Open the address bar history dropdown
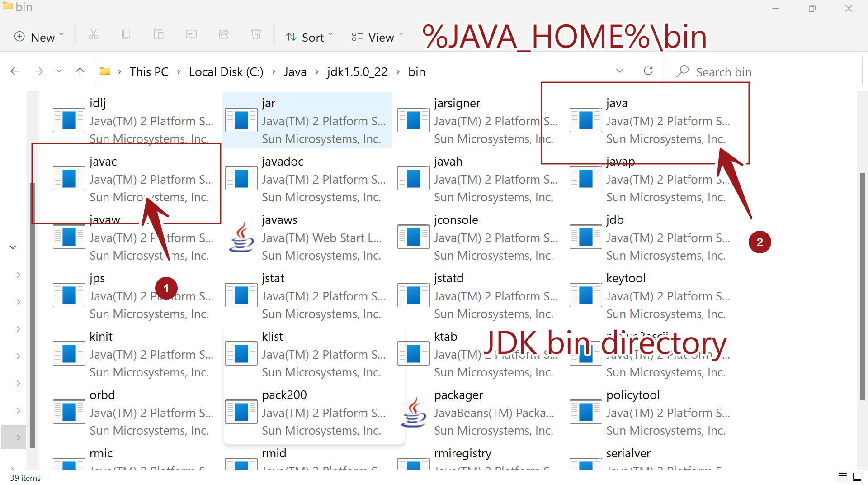The width and height of the screenshot is (868, 485). [x=620, y=71]
